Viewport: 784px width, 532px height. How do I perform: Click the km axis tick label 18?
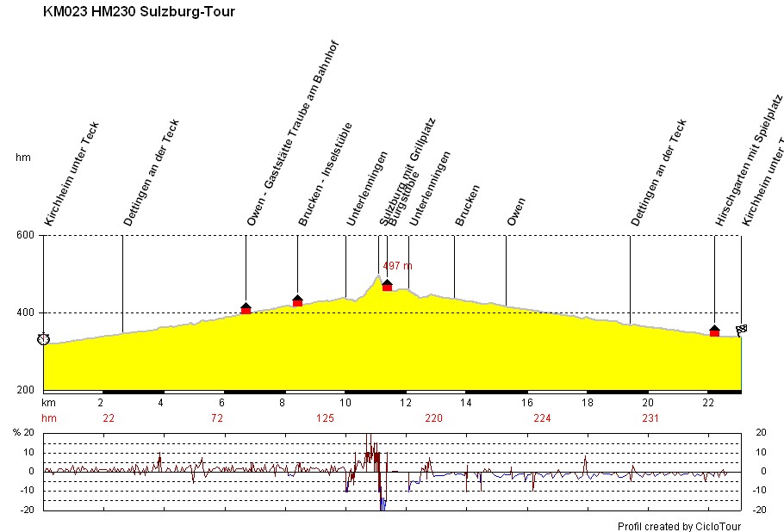coord(588,403)
